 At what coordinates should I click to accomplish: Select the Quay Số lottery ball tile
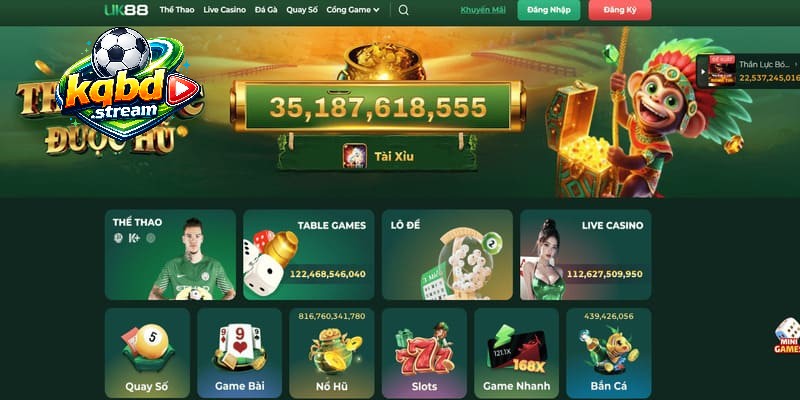pyautogui.click(x=147, y=353)
